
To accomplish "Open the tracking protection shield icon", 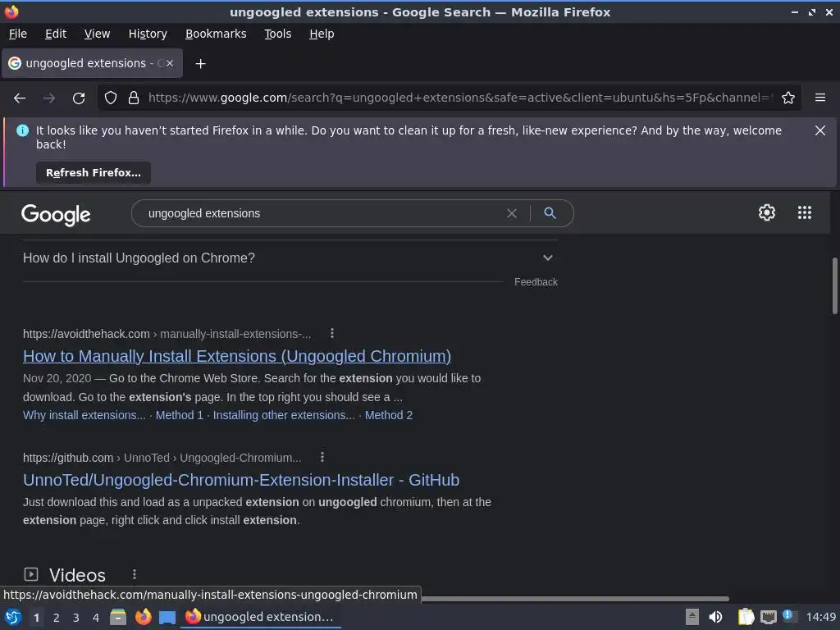I will tap(111, 98).
